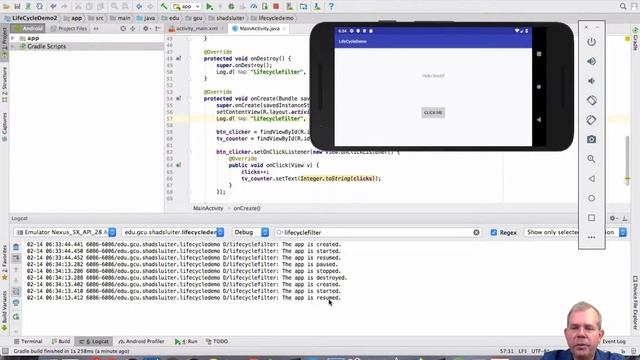Image resolution: width=640 pixels, height=360 pixels.
Task: Select the MainActivity.java editor tab
Action: (x=259, y=29)
